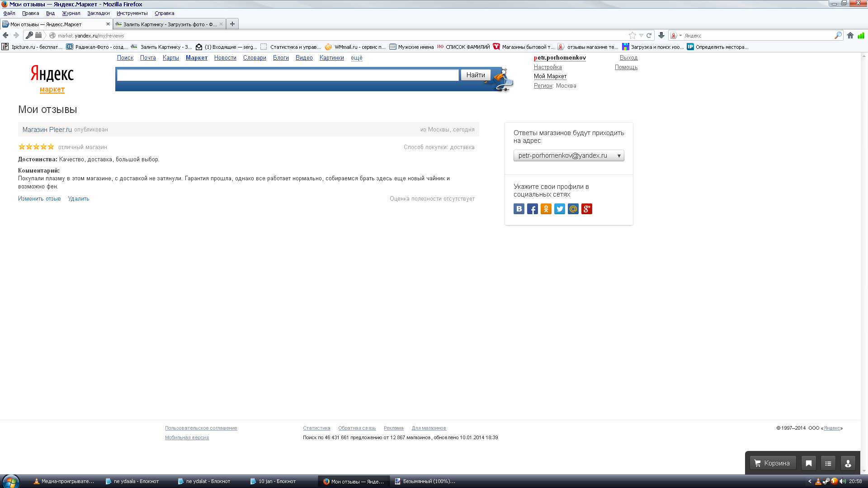Click the Регион link
868x488 pixels.
click(x=543, y=86)
